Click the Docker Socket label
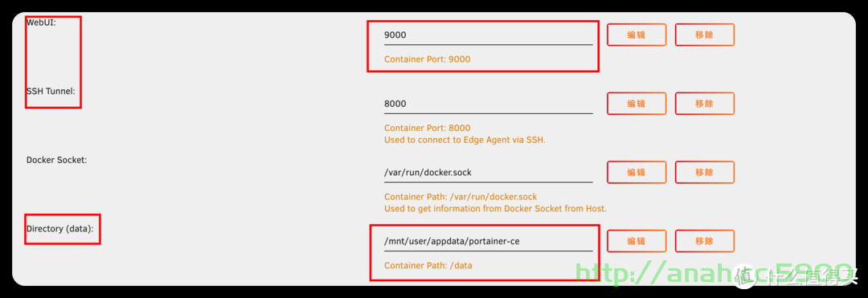 coord(56,160)
